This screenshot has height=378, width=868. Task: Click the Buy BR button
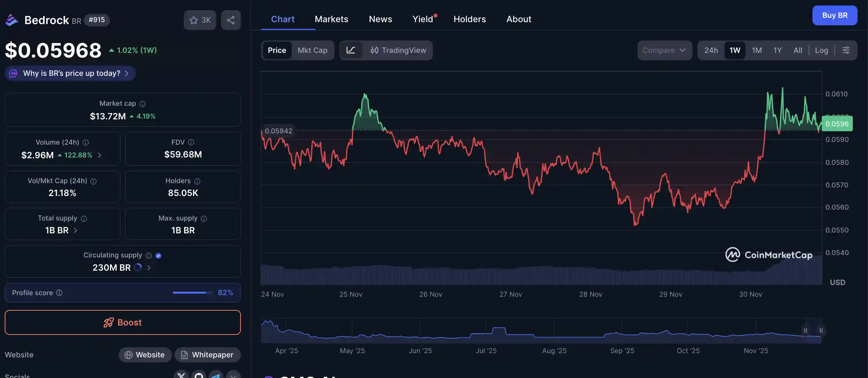[834, 15]
